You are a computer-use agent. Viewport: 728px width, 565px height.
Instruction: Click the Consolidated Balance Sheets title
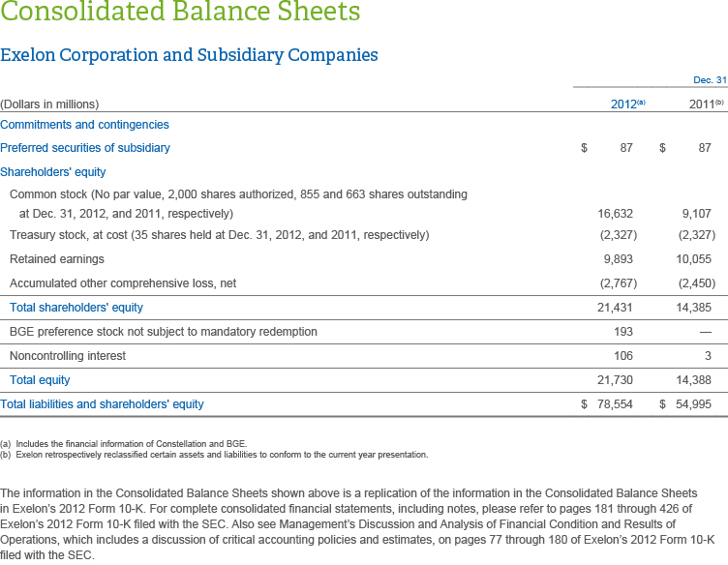[181, 15]
